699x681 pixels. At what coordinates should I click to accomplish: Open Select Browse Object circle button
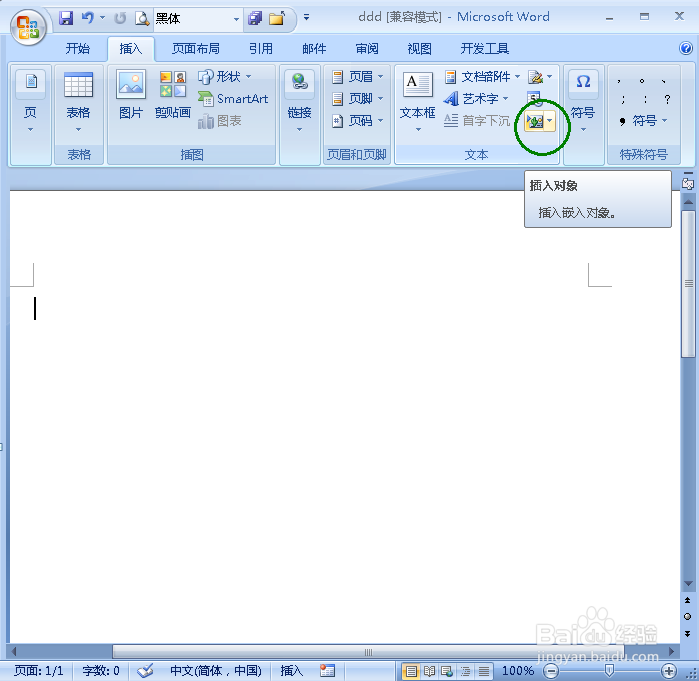[x=688, y=617]
